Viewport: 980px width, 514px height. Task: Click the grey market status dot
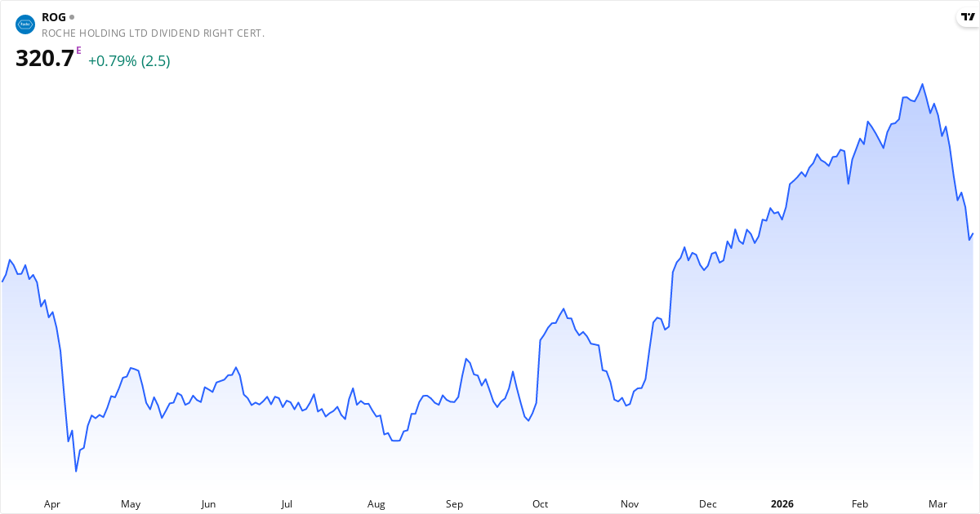point(72,17)
